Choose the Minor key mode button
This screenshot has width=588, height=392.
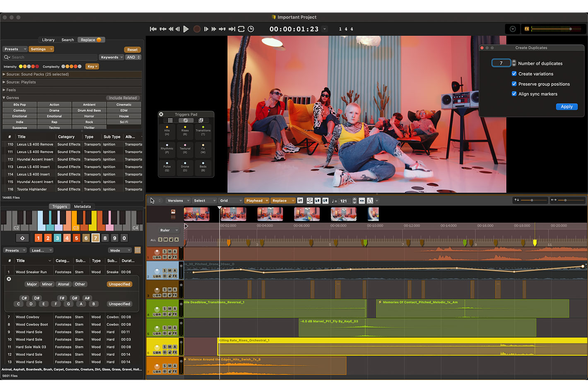pyautogui.click(x=47, y=284)
